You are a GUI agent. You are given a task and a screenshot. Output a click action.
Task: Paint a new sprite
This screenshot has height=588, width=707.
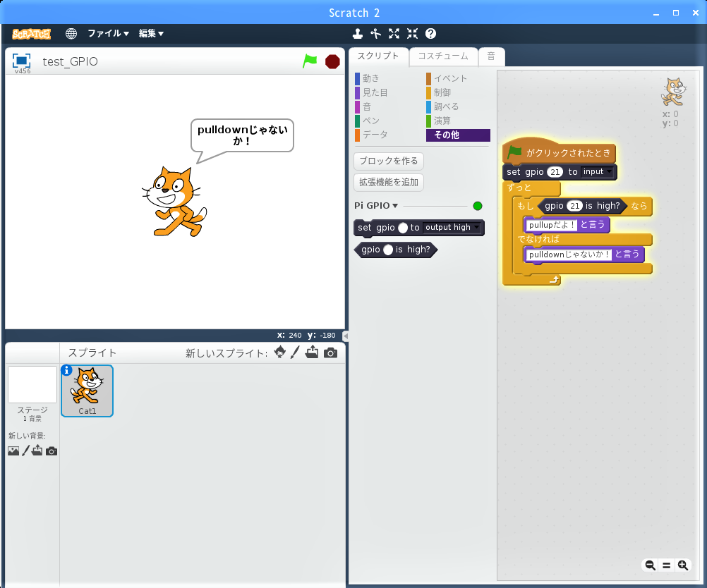pyautogui.click(x=295, y=353)
